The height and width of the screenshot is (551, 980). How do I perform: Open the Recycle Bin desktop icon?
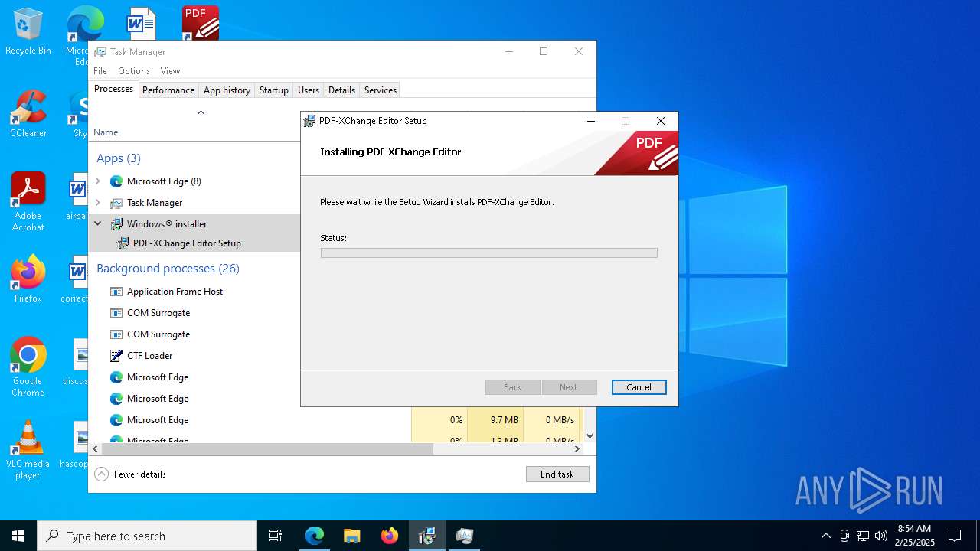coord(28,32)
